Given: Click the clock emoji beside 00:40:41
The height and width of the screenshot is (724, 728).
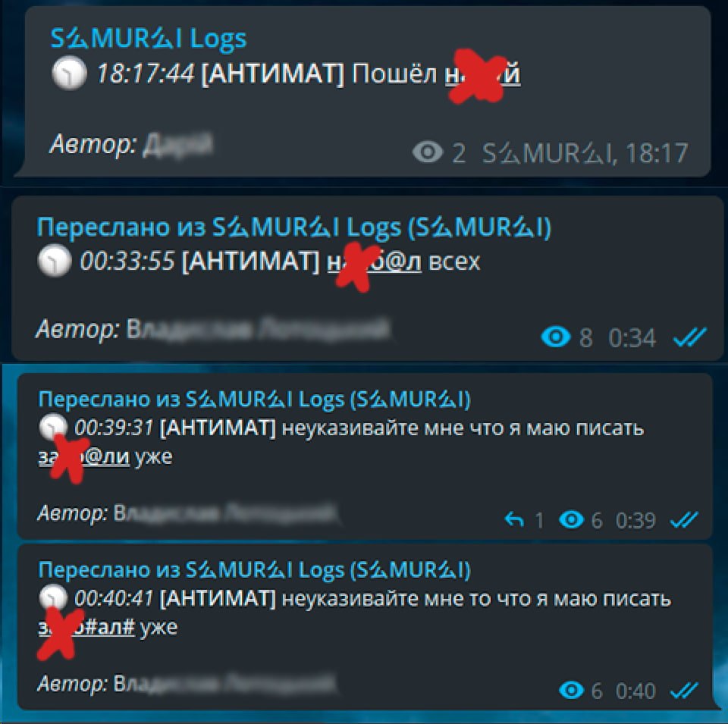Looking at the screenshot, I should point(53,597).
